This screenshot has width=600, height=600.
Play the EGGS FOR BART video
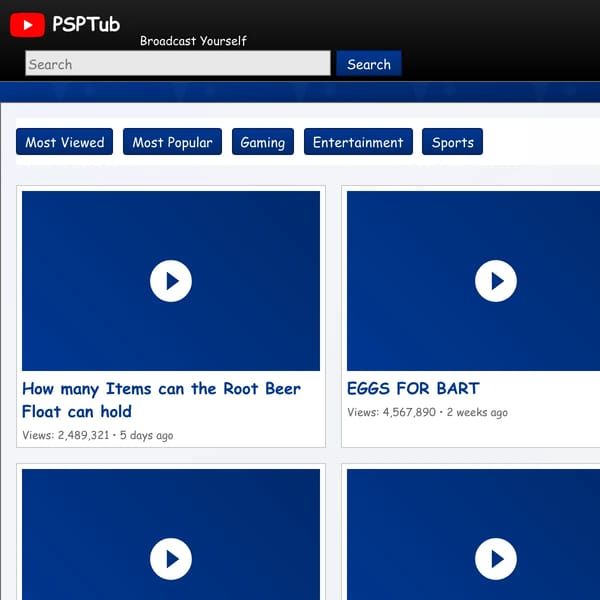pyautogui.click(x=496, y=281)
